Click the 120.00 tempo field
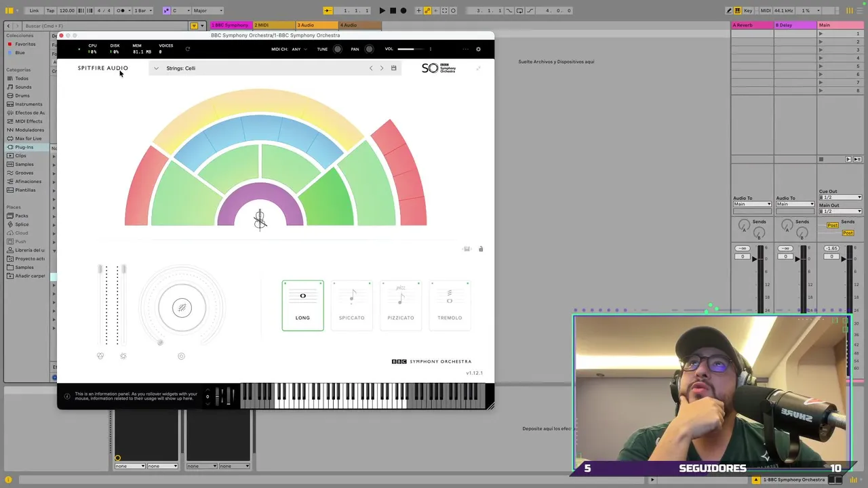868x488 pixels. (x=67, y=10)
